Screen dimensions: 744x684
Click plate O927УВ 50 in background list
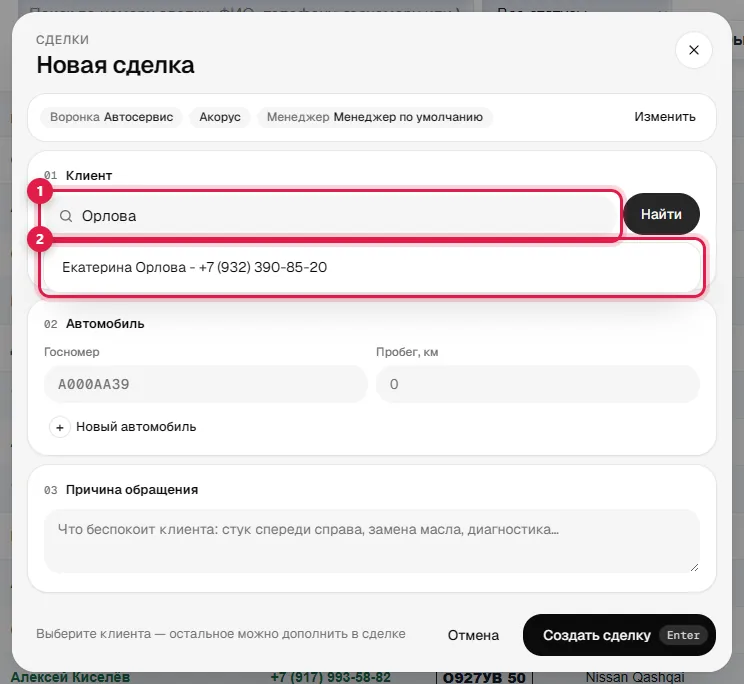pos(484,678)
